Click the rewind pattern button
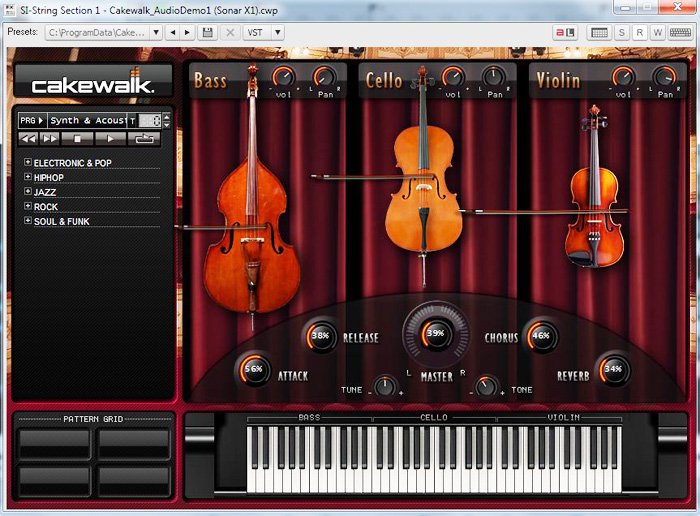Screen dimensions: 700x516 pyautogui.click(x=29, y=139)
